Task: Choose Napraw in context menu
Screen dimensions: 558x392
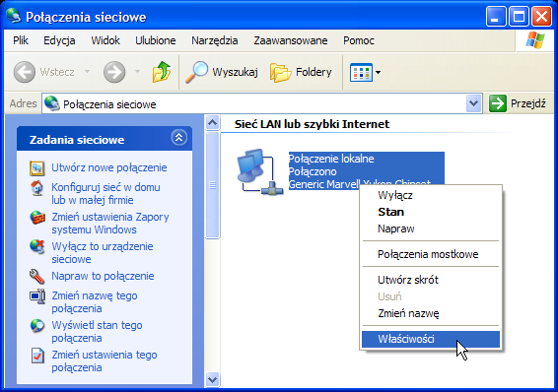Action: (431, 229)
